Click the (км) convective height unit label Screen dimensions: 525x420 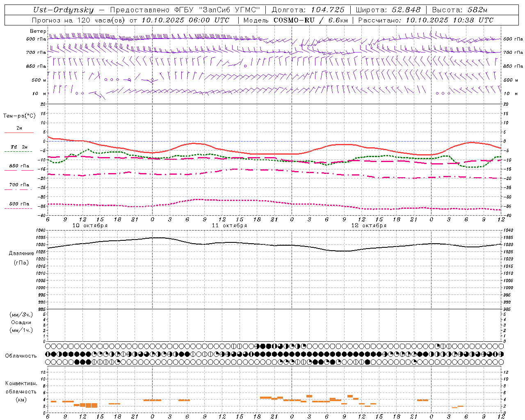point(21,399)
